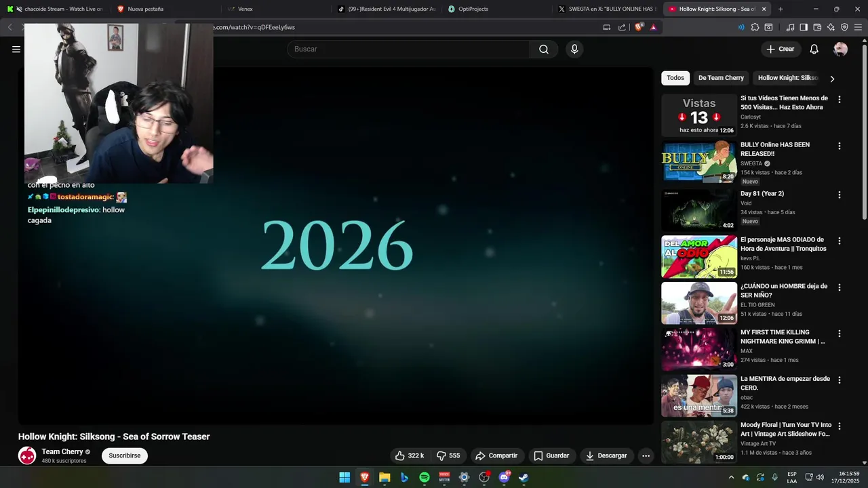Image resolution: width=868 pixels, height=488 pixels.
Task: Select the De Team Cherry chip
Action: (721, 78)
